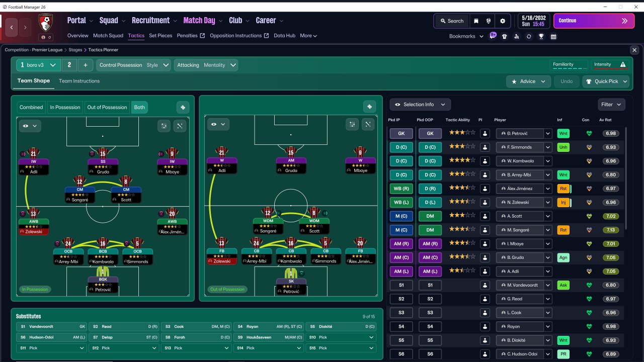Viewport: 644px width, 362px height.
Task: Click the crossed-arrows icon on In Possession pitch
Action: [x=180, y=126]
